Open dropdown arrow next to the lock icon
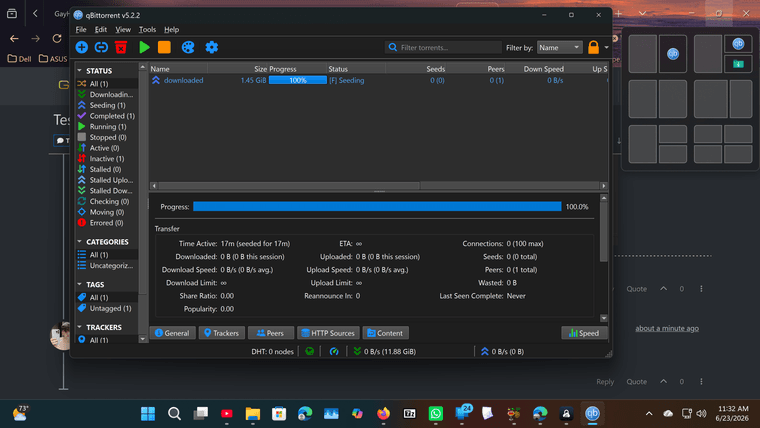 (606, 48)
